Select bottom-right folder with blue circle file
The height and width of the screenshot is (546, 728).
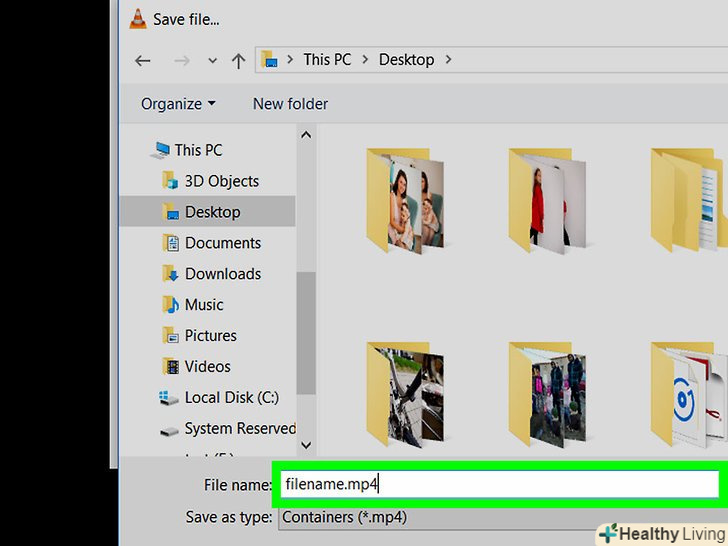point(689,395)
